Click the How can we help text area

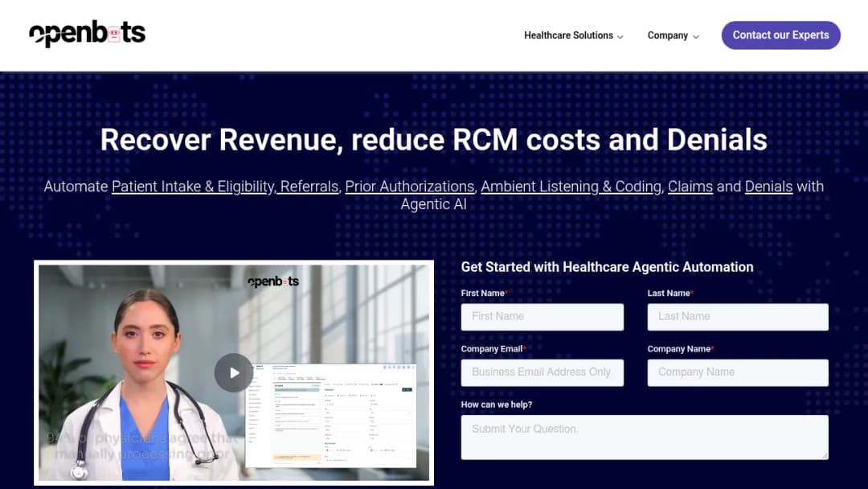pos(645,438)
